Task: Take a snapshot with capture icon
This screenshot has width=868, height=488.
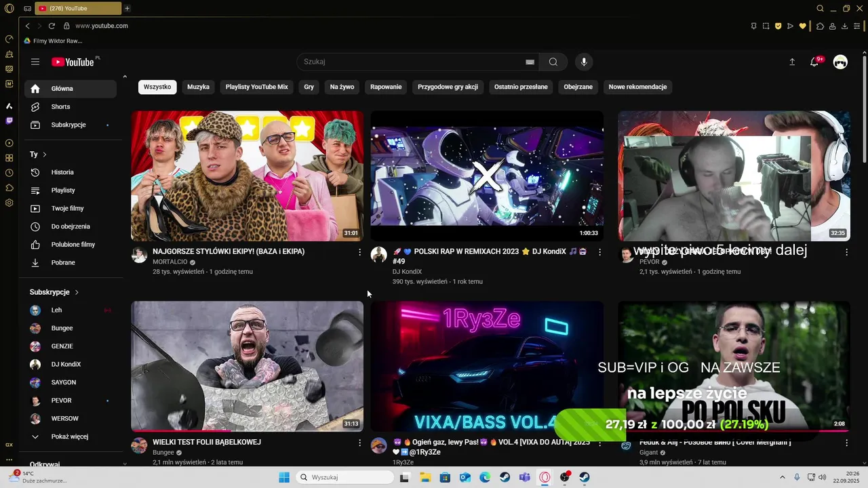Action: tap(766, 26)
